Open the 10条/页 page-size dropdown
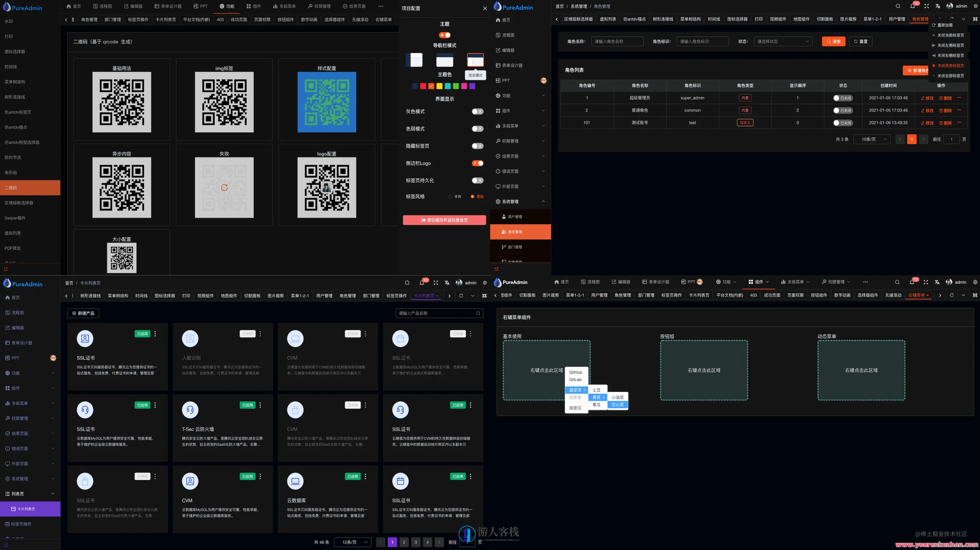 [872, 139]
